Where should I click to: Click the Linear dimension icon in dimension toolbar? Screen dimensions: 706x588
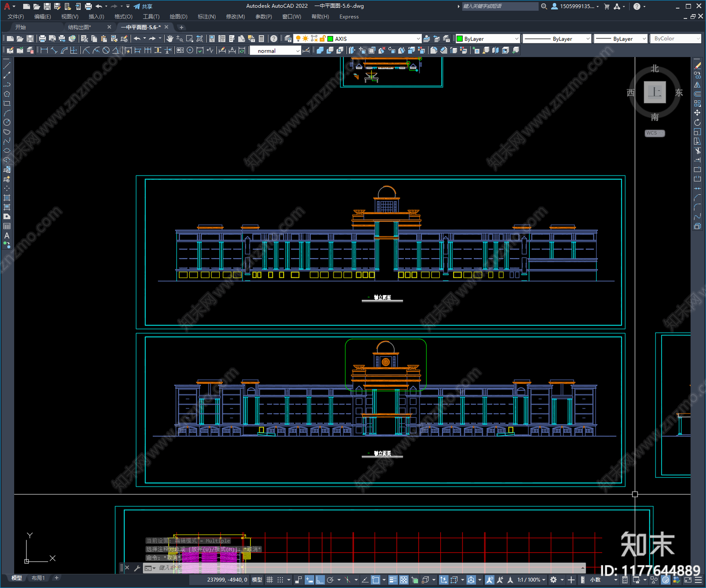pyautogui.click(x=44, y=50)
